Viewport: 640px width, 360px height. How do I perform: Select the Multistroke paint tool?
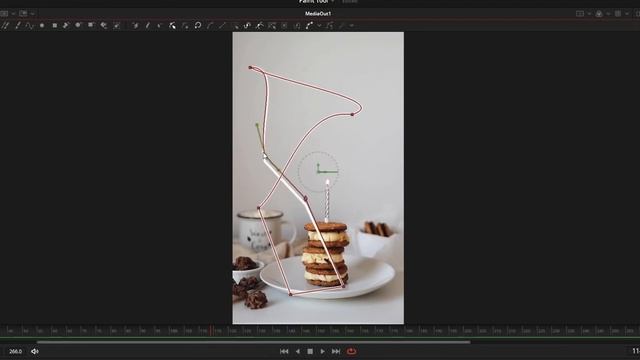point(6,25)
